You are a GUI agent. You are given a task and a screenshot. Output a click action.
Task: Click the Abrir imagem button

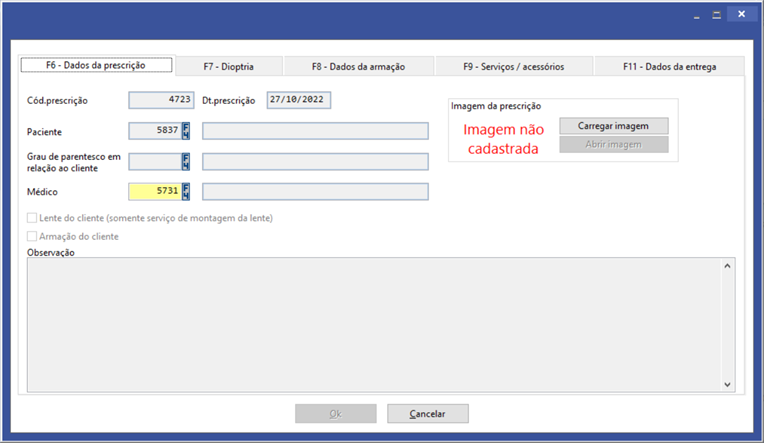point(613,145)
